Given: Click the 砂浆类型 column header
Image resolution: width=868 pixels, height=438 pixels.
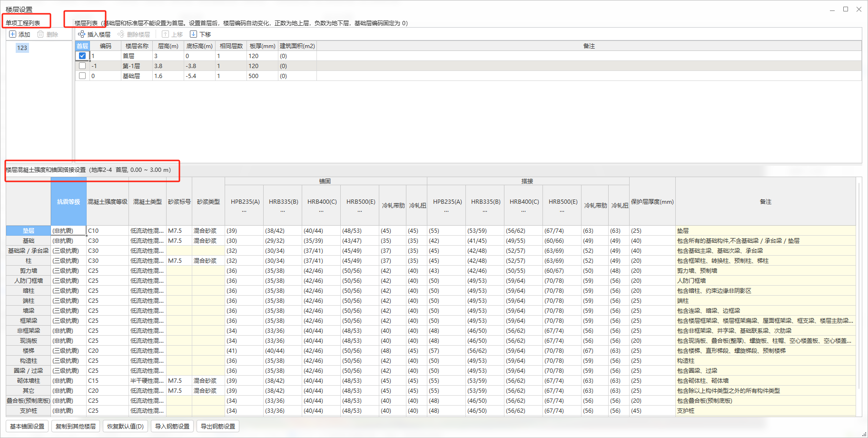Looking at the screenshot, I should [x=208, y=201].
